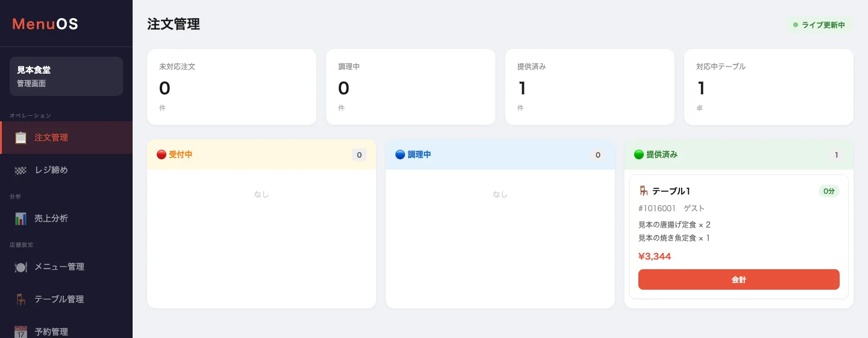The width and height of the screenshot is (868, 338).
Task: Click the 調理中 summary card showing 0
Action: (410, 87)
